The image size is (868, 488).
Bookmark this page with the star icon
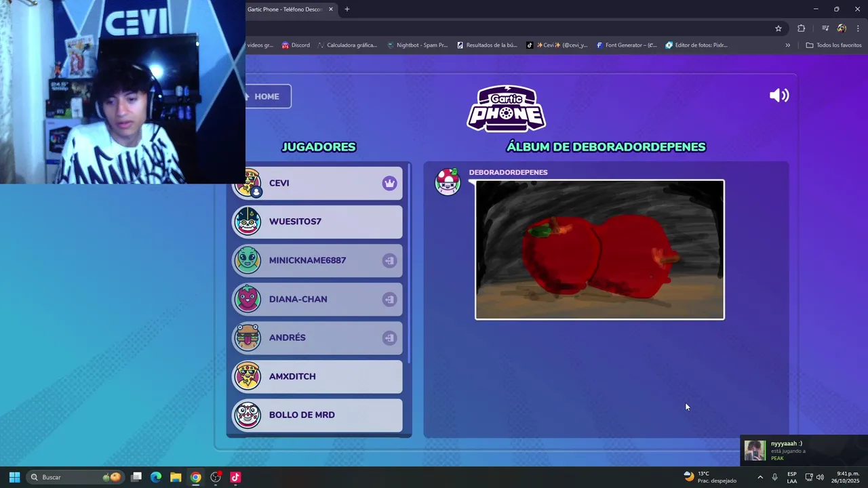[x=778, y=28]
